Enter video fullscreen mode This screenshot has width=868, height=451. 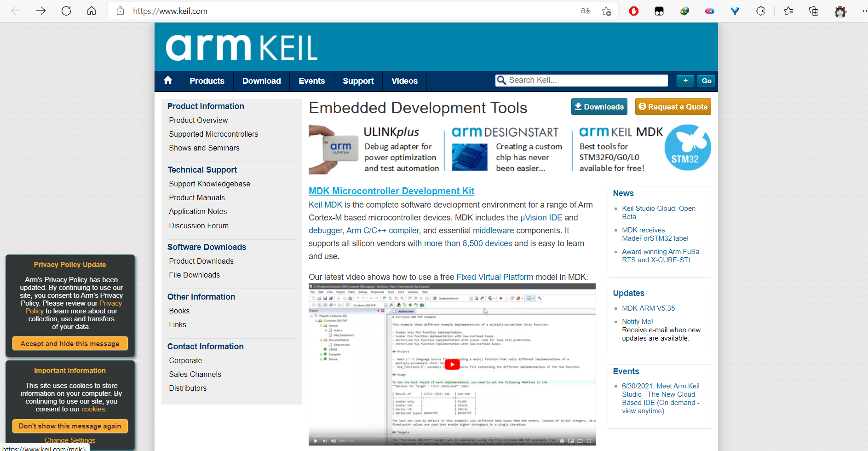coord(589,441)
